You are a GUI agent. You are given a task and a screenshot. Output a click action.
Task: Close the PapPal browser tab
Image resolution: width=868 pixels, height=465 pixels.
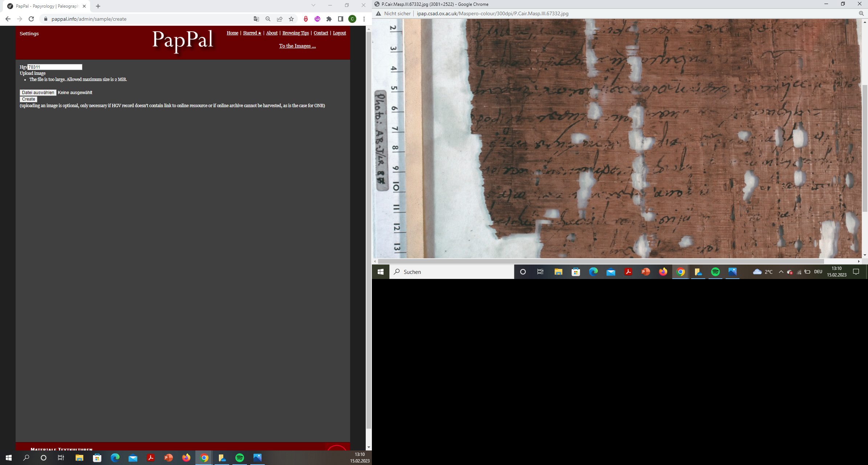tap(84, 6)
